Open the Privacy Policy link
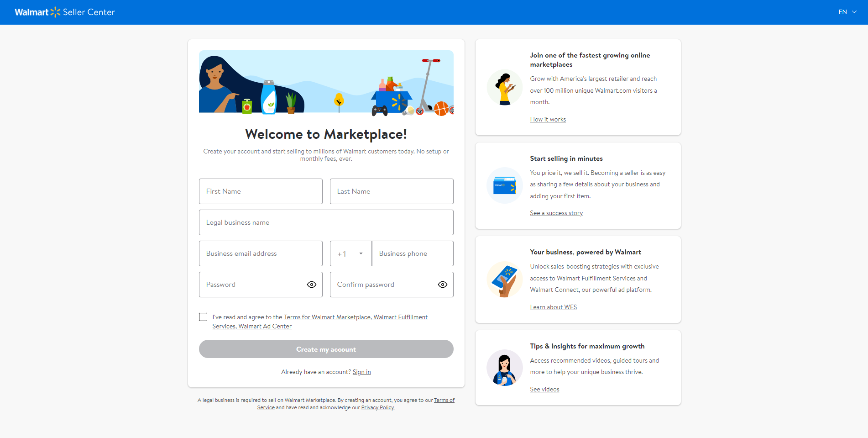868x438 pixels. click(378, 407)
